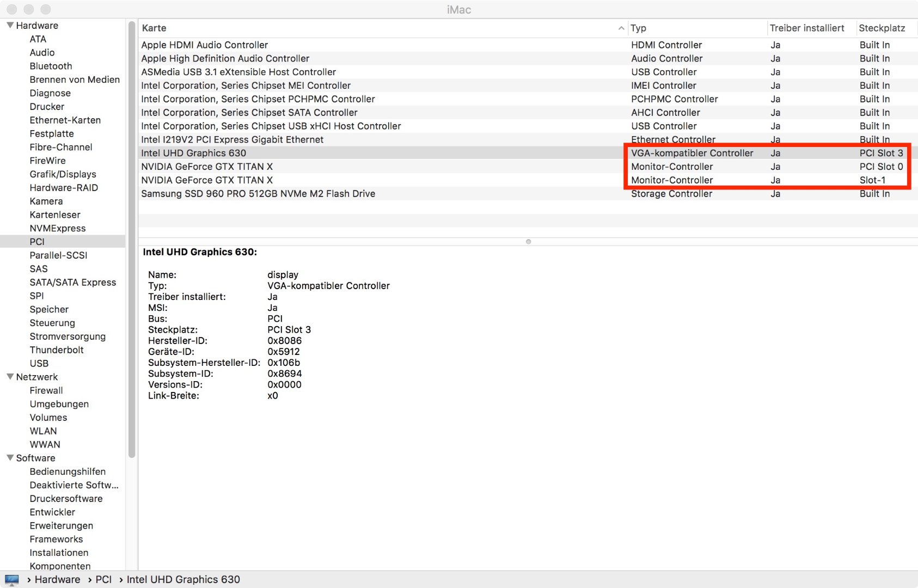
Task: Click Intel UHD Graphics 630 path segment
Action: tap(183, 579)
